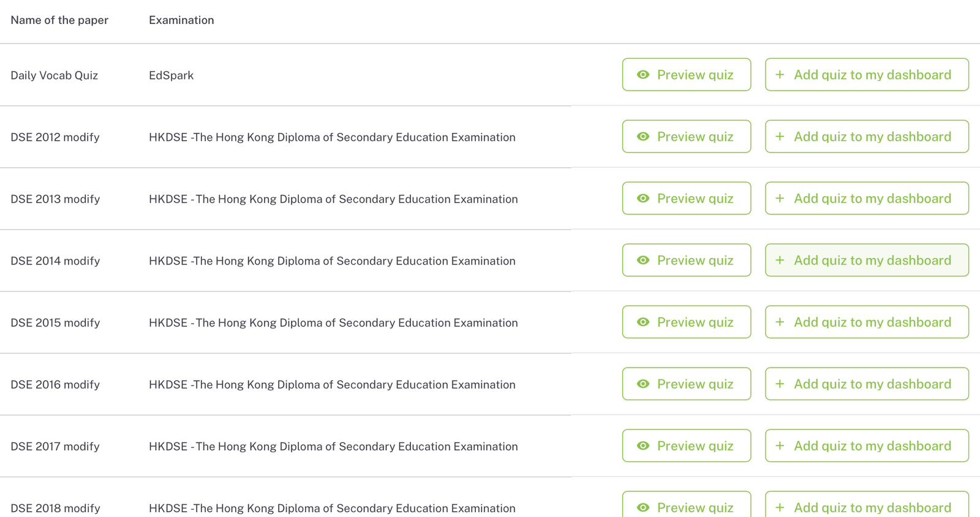Preview the DSE 2015 modify quiz
Image resolution: width=980 pixels, height=517 pixels.
click(x=686, y=322)
